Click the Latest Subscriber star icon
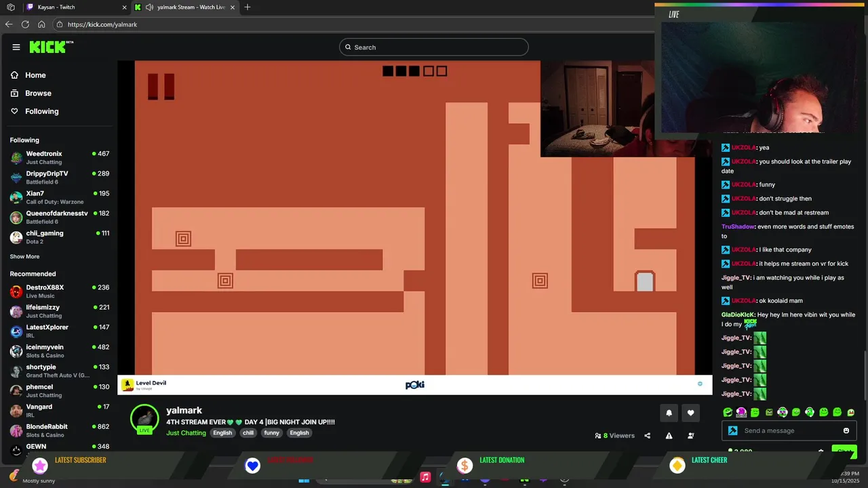This screenshot has height=488, width=868. pyautogui.click(x=40, y=466)
